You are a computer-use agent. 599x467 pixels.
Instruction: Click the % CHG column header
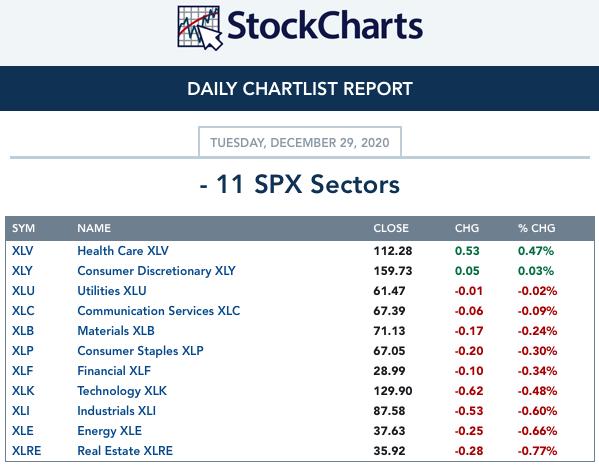[x=536, y=228]
